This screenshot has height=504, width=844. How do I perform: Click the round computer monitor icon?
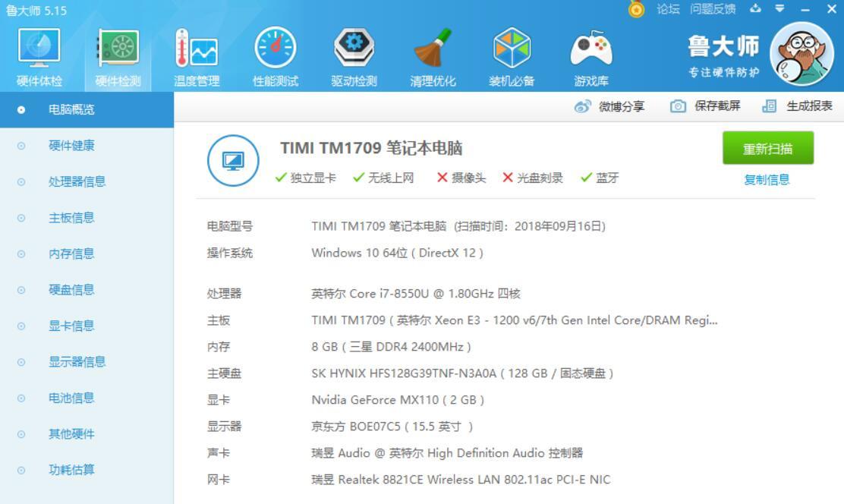coord(233,160)
